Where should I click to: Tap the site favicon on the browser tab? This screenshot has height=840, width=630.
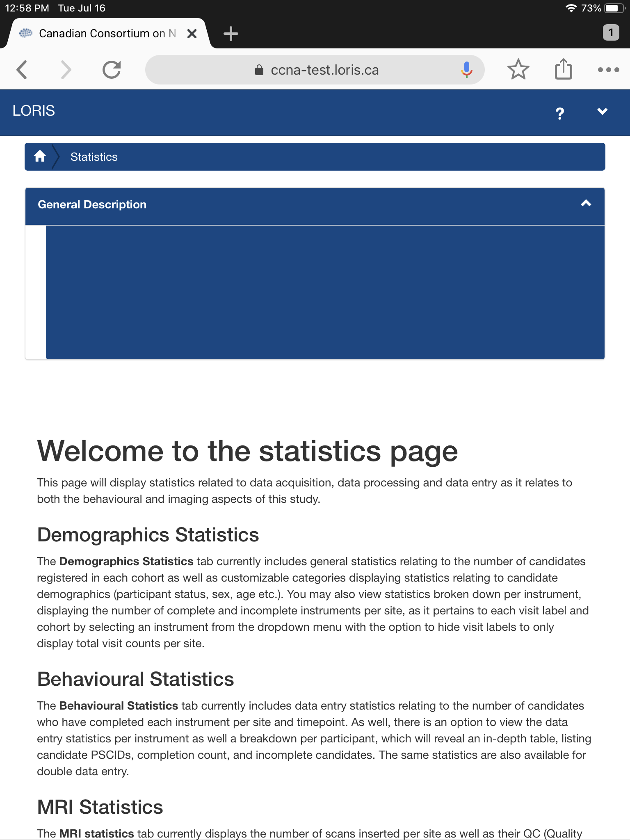(x=26, y=33)
